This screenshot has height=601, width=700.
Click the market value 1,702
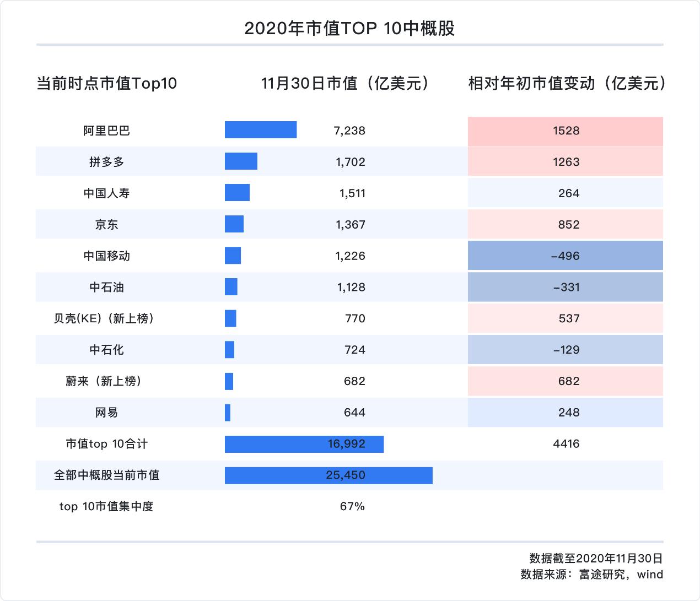(x=351, y=162)
